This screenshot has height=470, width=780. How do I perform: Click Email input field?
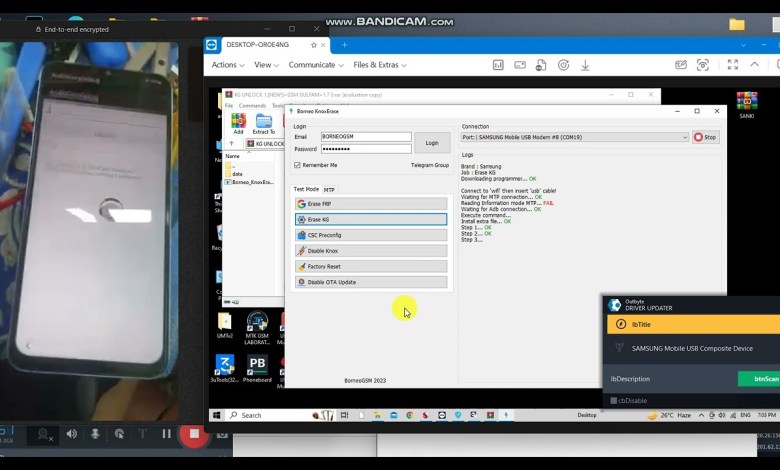pos(366,137)
